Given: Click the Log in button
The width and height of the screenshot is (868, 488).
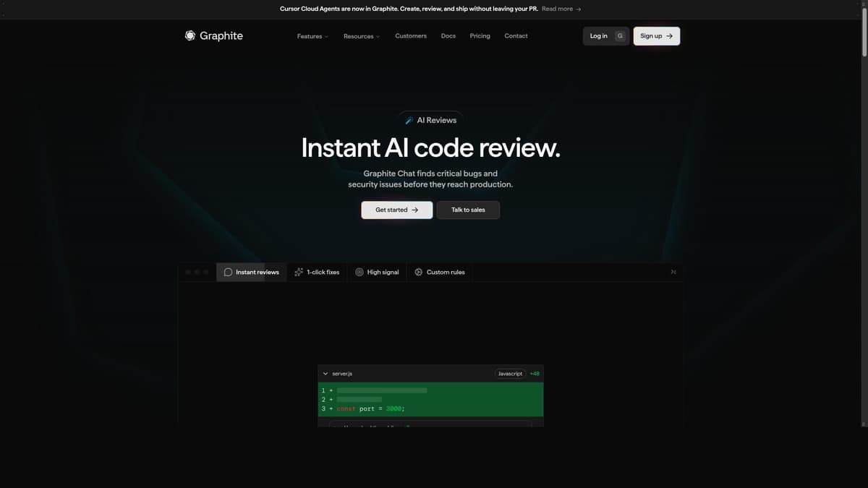Looking at the screenshot, I should click(599, 35).
